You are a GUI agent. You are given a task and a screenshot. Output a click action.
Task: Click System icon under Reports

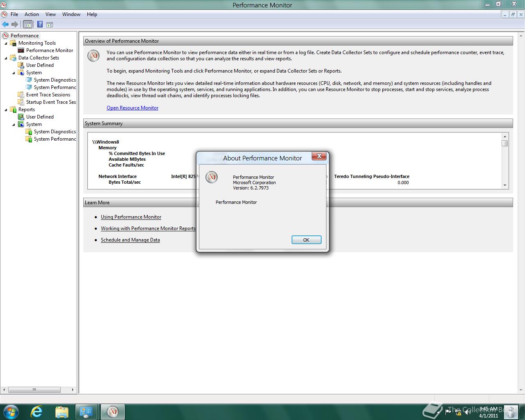21,124
